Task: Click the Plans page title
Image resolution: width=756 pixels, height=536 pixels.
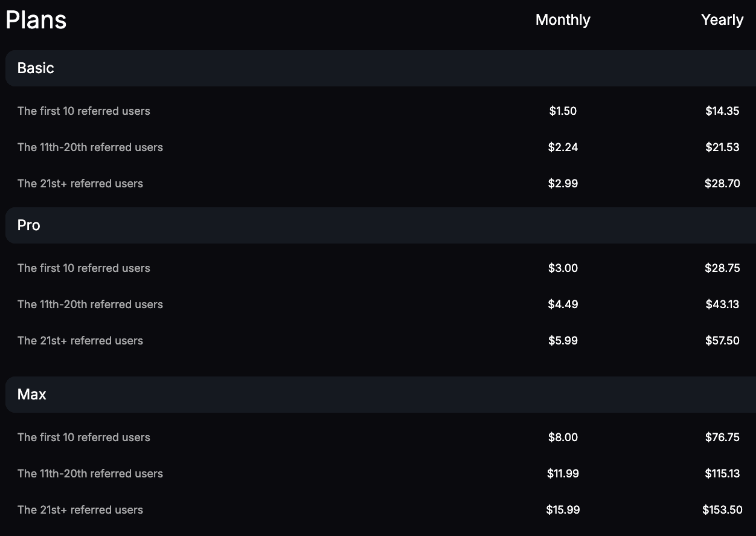Action: [x=36, y=19]
